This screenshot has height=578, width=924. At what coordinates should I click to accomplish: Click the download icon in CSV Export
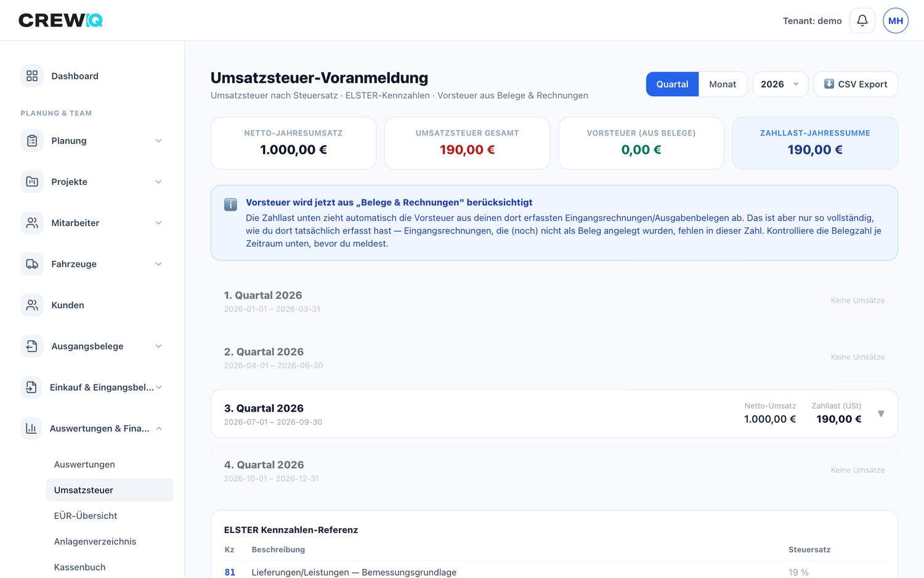click(829, 84)
